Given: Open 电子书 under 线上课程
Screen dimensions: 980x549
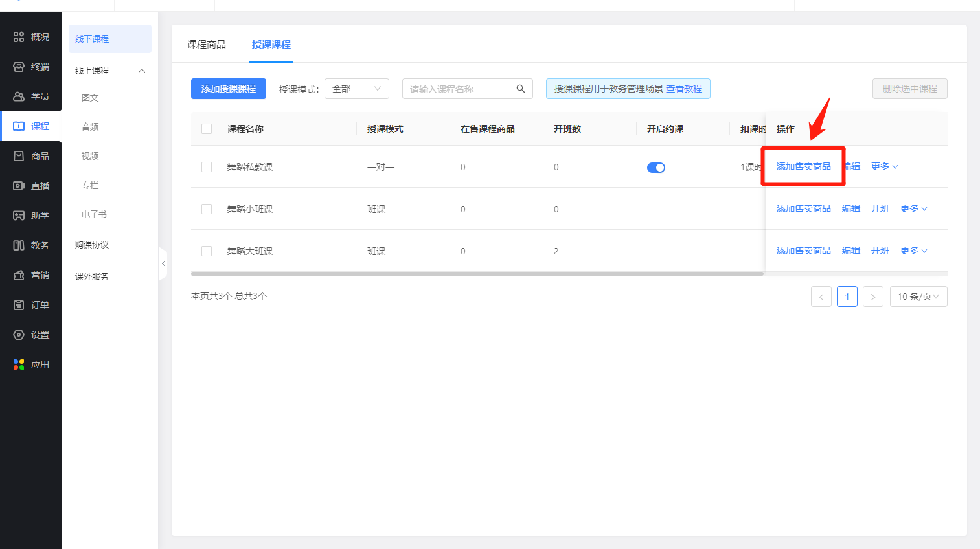Looking at the screenshot, I should click(94, 214).
